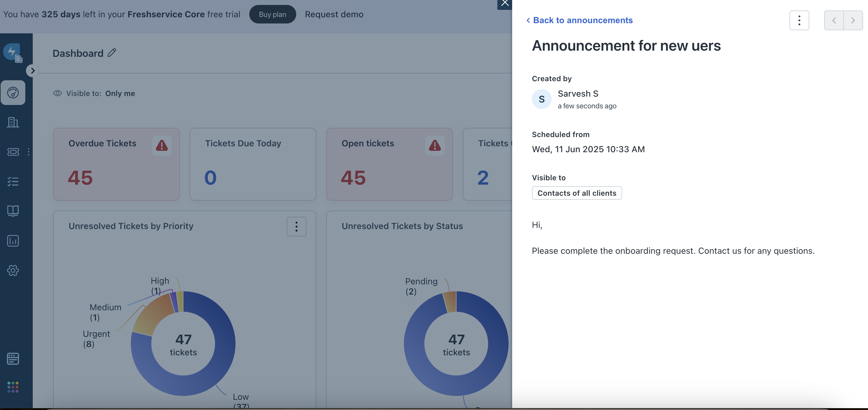Viewport: 868px width, 410px height.
Task: Click the pencil icon next to Dashboard
Action: click(112, 53)
